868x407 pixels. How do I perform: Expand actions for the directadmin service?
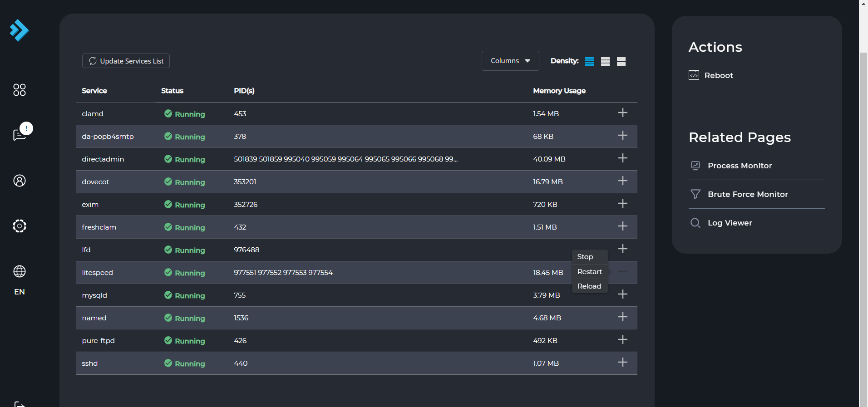(623, 158)
